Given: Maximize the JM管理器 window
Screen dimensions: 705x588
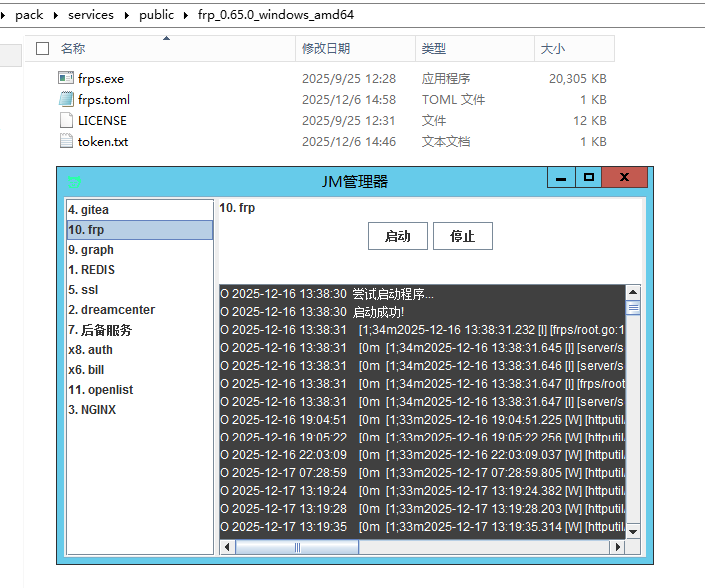Looking at the screenshot, I should 589,178.
